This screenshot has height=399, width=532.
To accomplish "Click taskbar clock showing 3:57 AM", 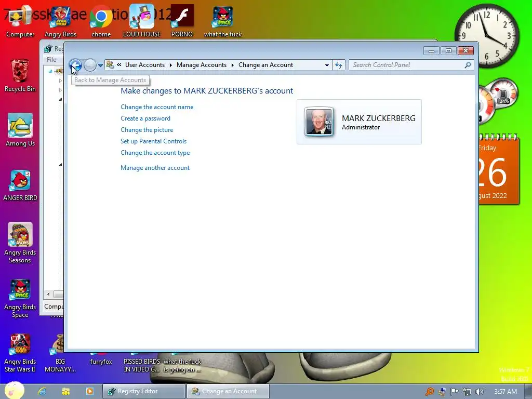I will pos(506,392).
